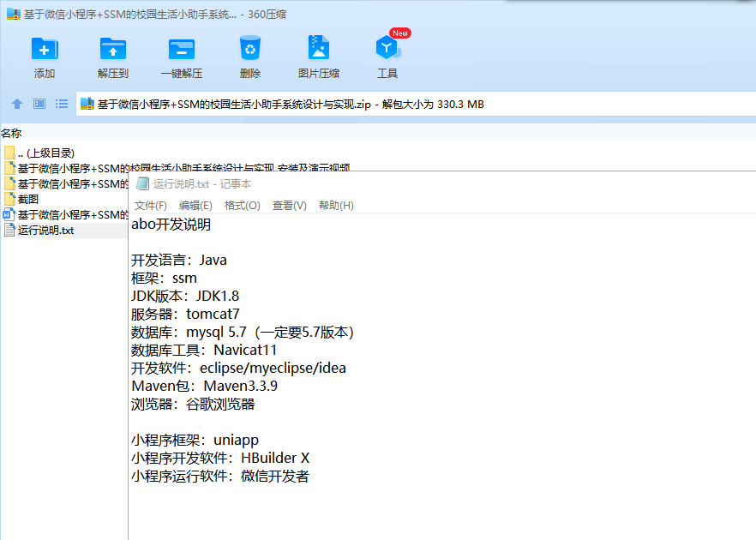Click the 360压缩 app icon in title bar

[x=14, y=14]
